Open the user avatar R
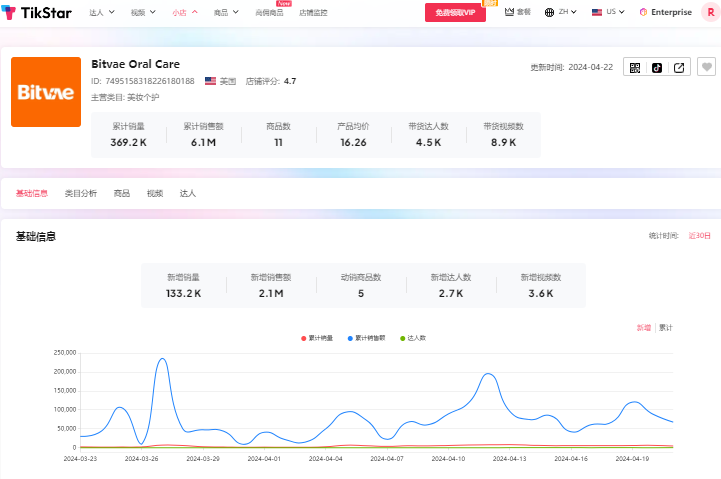 [x=710, y=12]
